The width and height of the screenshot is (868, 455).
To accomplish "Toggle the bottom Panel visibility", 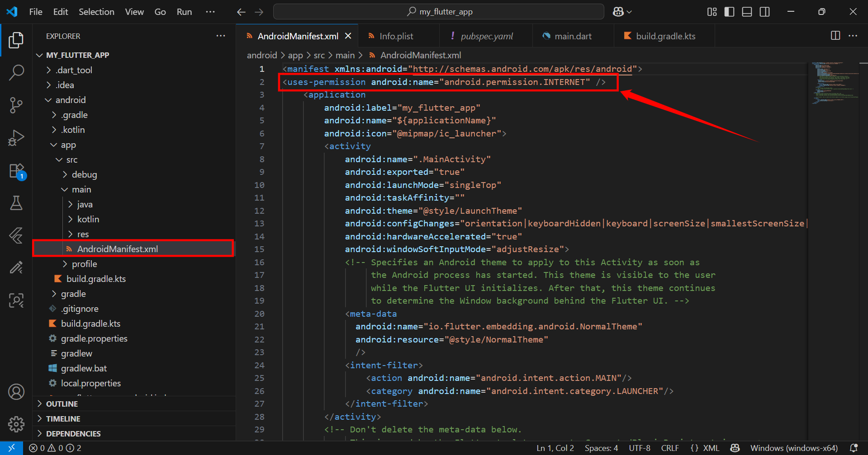I will coord(747,12).
